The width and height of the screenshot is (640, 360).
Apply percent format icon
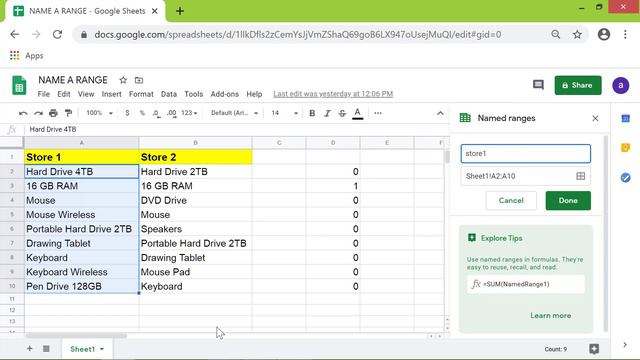coord(142,113)
